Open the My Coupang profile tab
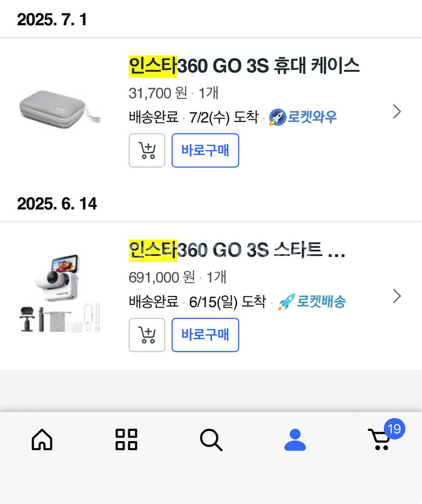 coord(295,439)
